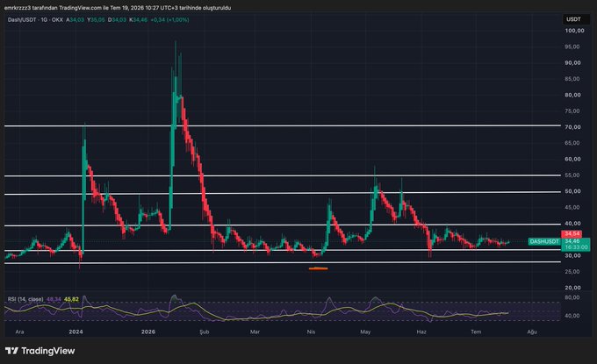Screen dimensions: 597x364
Task: Click the 45,00 price axis label
Action: pyautogui.click(x=572, y=208)
